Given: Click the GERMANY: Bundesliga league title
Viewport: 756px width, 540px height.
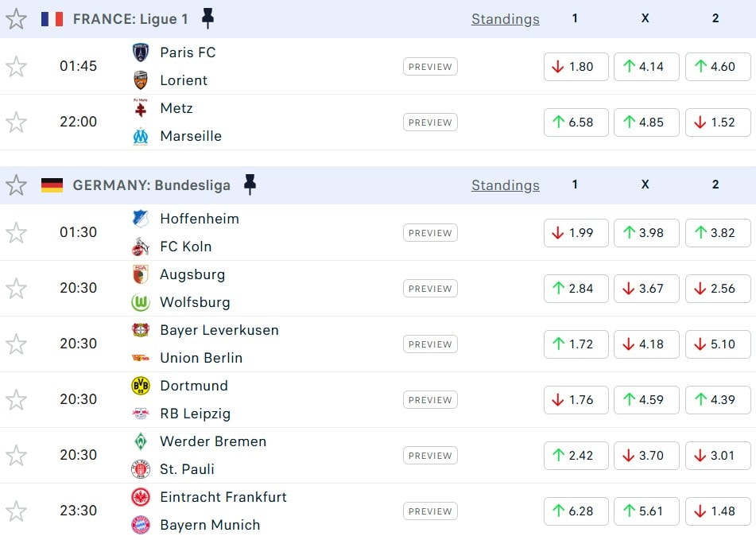Looking at the screenshot, I should click(151, 185).
